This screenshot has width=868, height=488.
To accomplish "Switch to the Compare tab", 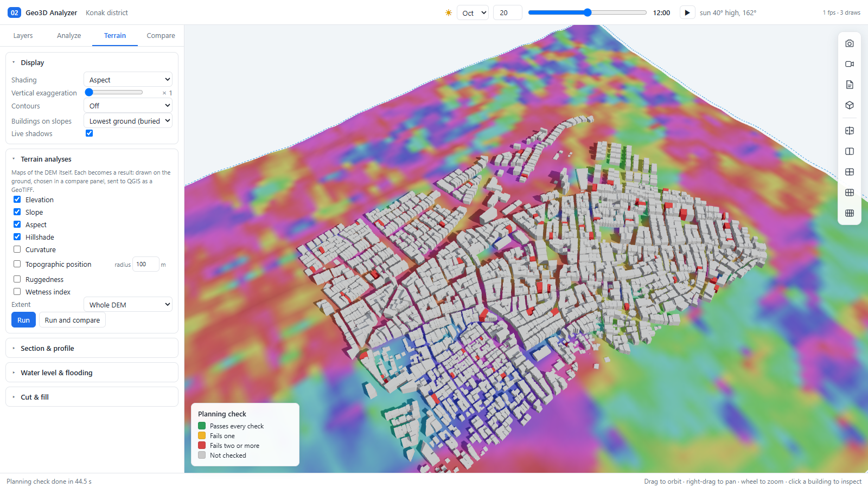I will [161, 36].
